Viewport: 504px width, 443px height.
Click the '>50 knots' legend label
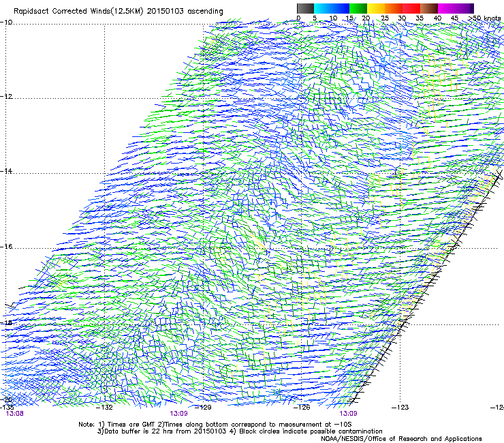(x=484, y=18)
